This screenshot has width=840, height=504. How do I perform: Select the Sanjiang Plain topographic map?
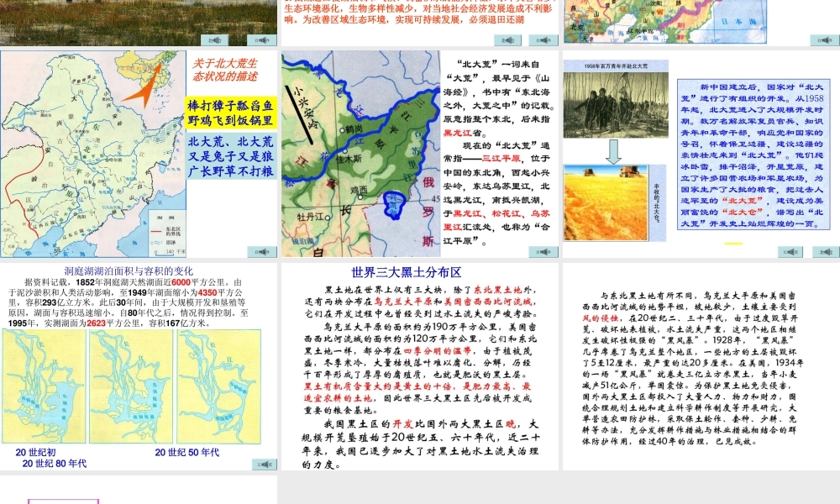360,155
